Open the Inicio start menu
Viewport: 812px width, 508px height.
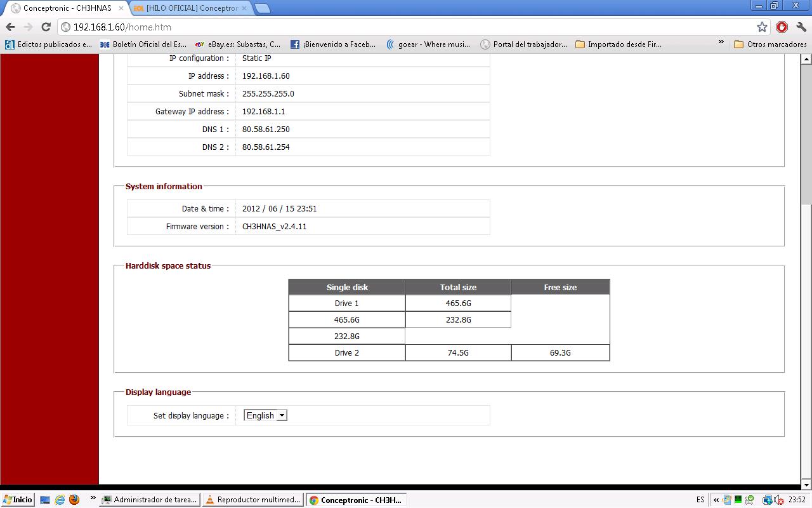(x=18, y=500)
